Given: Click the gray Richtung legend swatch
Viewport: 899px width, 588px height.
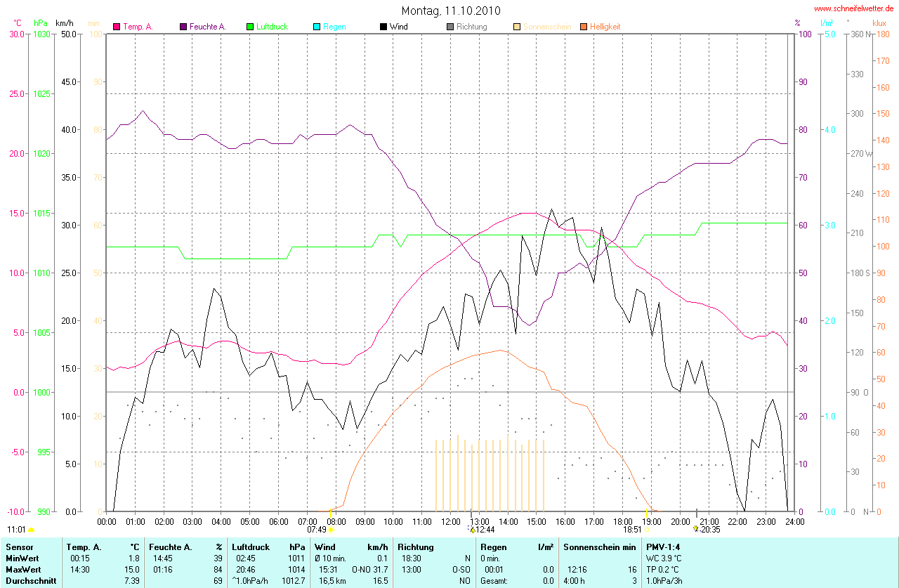Looking at the screenshot, I should pos(450,27).
